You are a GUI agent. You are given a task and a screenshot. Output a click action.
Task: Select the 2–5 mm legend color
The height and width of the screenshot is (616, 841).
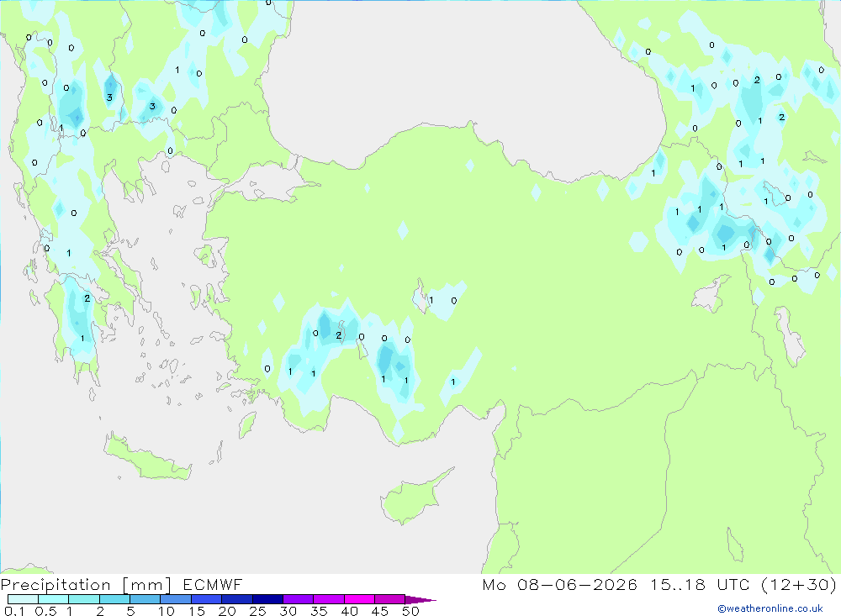[114, 599]
